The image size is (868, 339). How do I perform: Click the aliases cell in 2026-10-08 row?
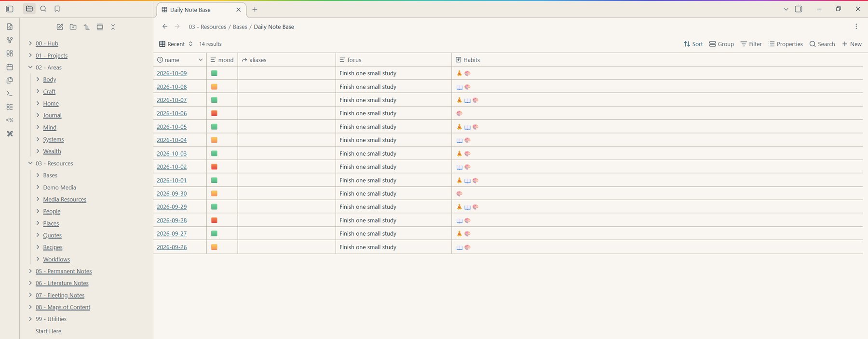287,87
